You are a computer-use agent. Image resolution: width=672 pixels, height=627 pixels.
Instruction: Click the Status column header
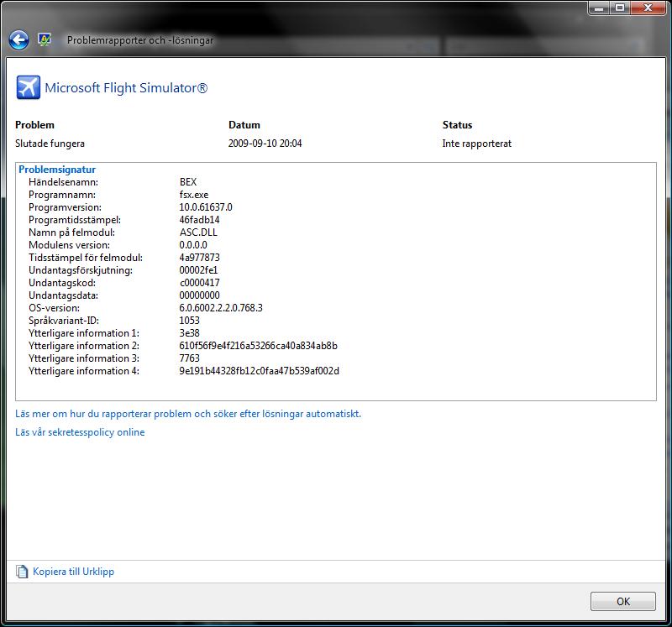click(457, 125)
